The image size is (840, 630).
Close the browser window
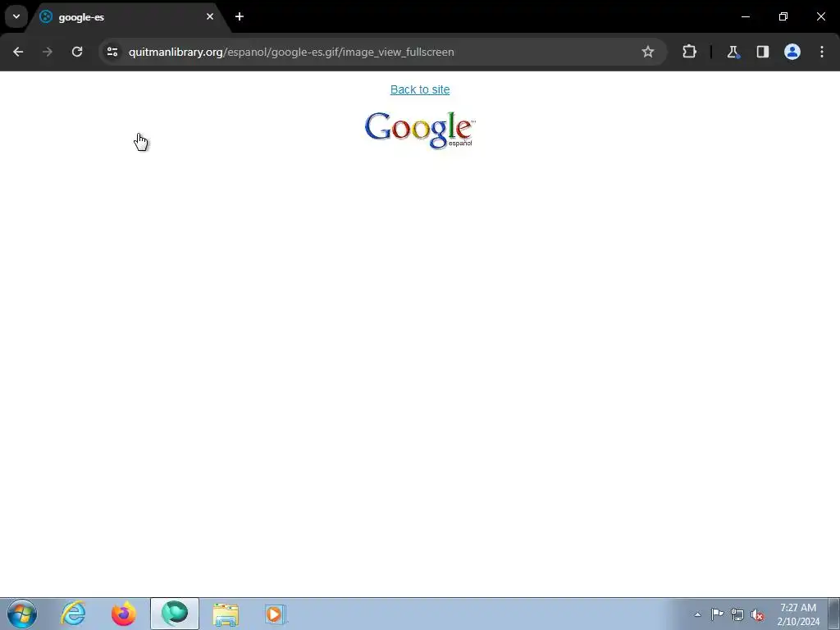coord(820,16)
